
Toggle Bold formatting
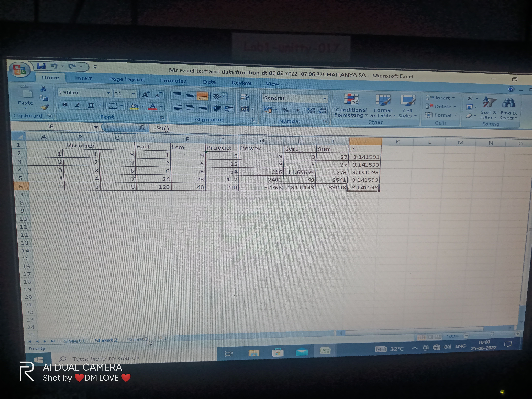pyautogui.click(x=64, y=105)
